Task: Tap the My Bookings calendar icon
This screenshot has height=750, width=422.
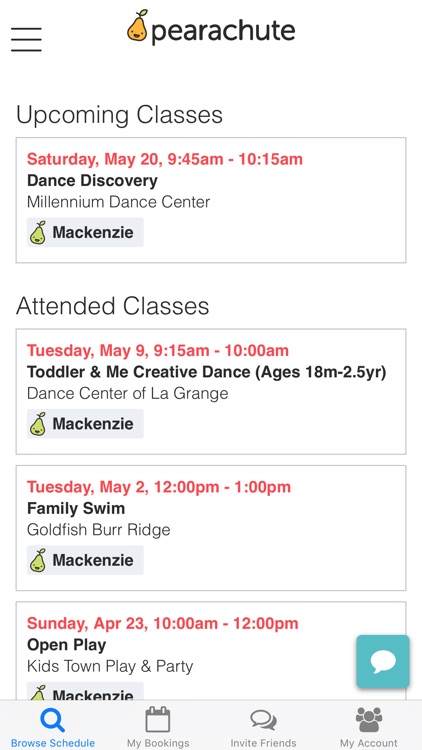Action: pos(158,719)
